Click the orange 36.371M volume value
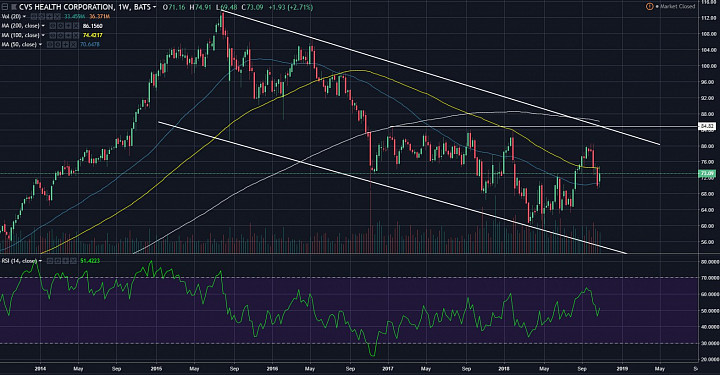Screen dimensions: 720x375 point(100,17)
